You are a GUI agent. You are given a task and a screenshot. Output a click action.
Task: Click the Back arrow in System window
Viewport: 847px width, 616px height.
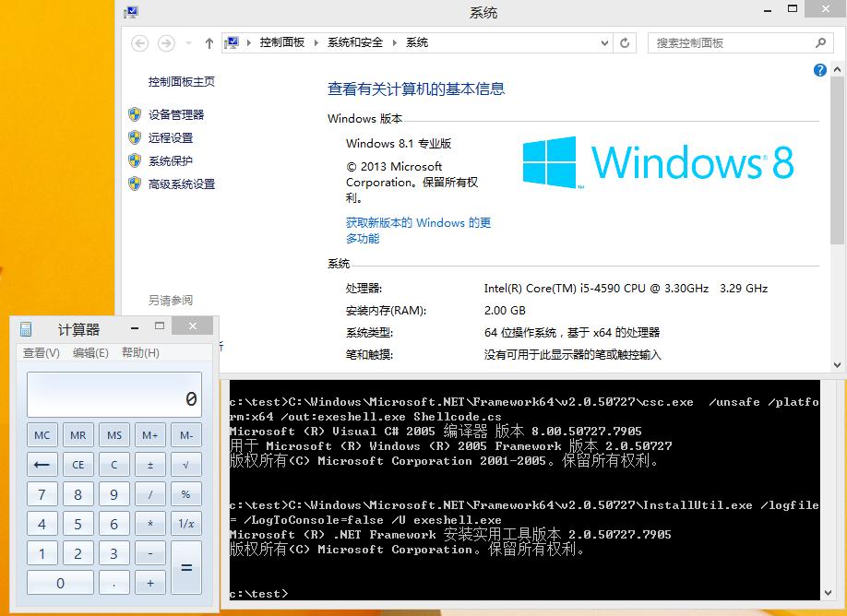coord(140,43)
